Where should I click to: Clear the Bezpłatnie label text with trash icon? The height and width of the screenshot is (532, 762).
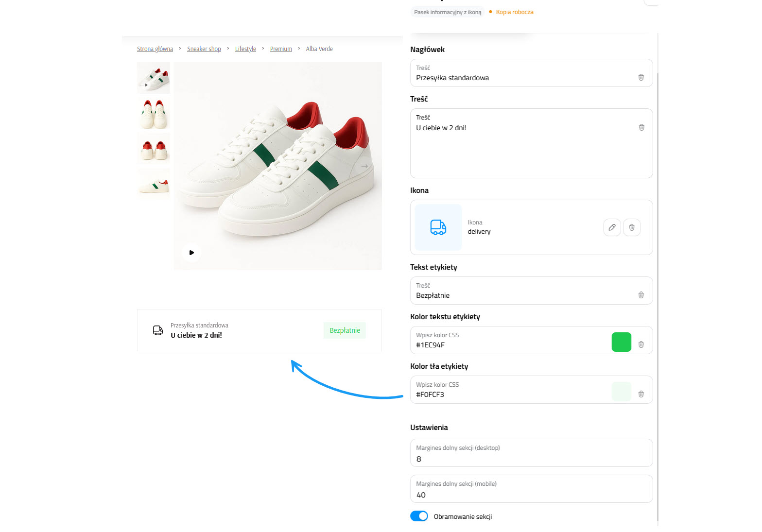[641, 295]
